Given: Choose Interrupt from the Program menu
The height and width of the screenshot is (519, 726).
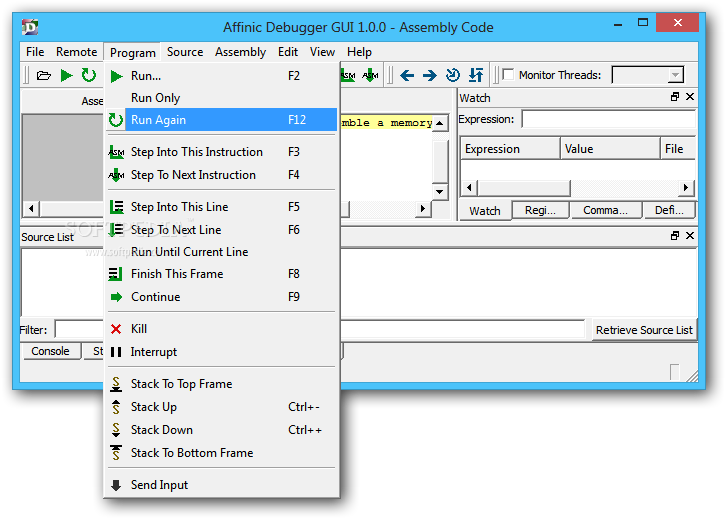Looking at the screenshot, I should tap(222, 352).
